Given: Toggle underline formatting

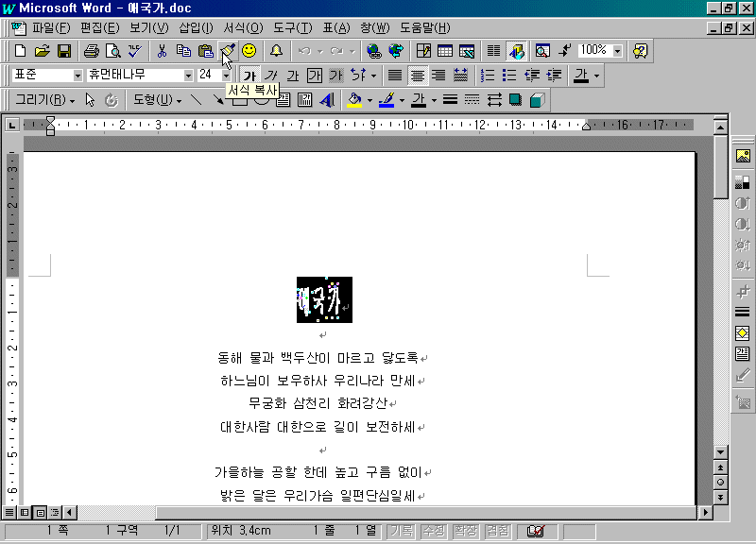Looking at the screenshot, I should click(293, 76).
